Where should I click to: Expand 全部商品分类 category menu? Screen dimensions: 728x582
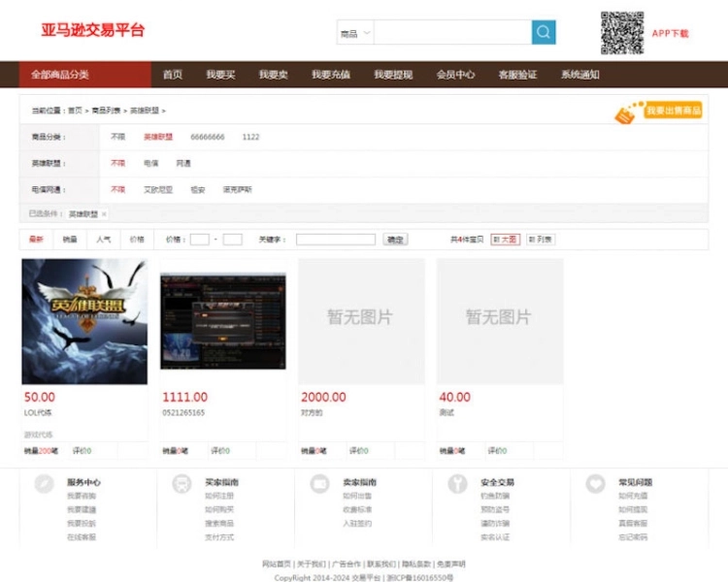coord(85,75)
